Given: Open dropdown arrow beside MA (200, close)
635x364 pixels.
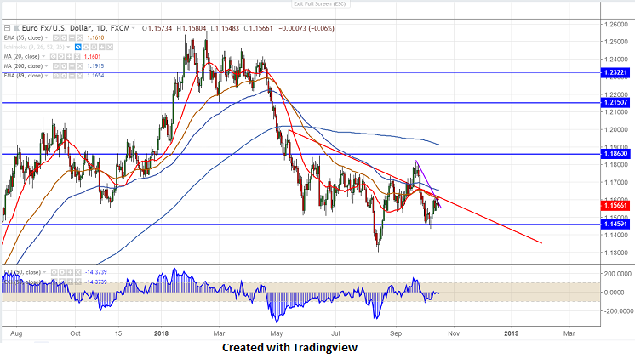Looking at the screenshot, I should coord(47,66).
